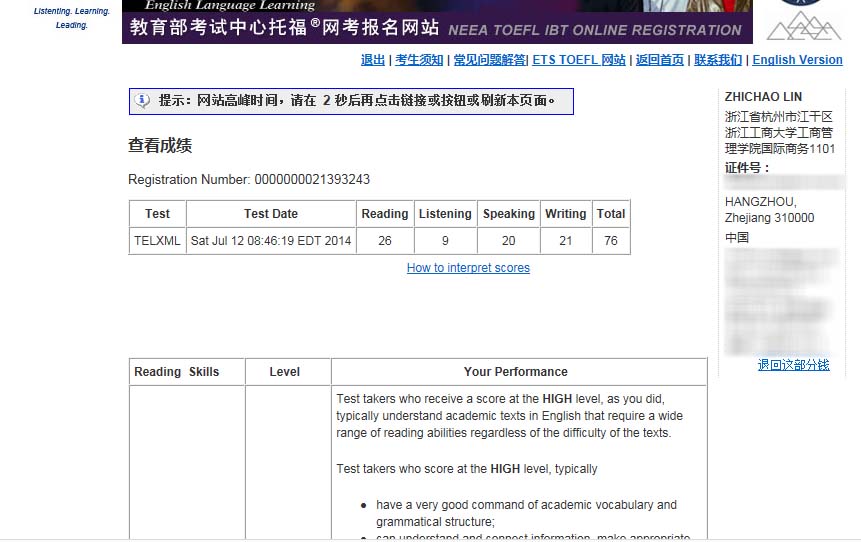
Task: Click the Reading column header
Action: pyautogui.click(x=385, y=214)
